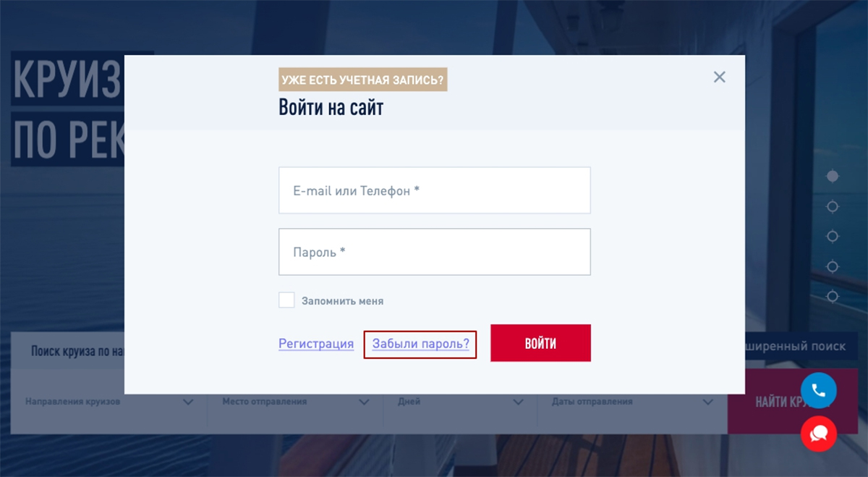868x477 pixels.
Task: Select the second slider dot indicator
Action: click(x=833, y=207)
